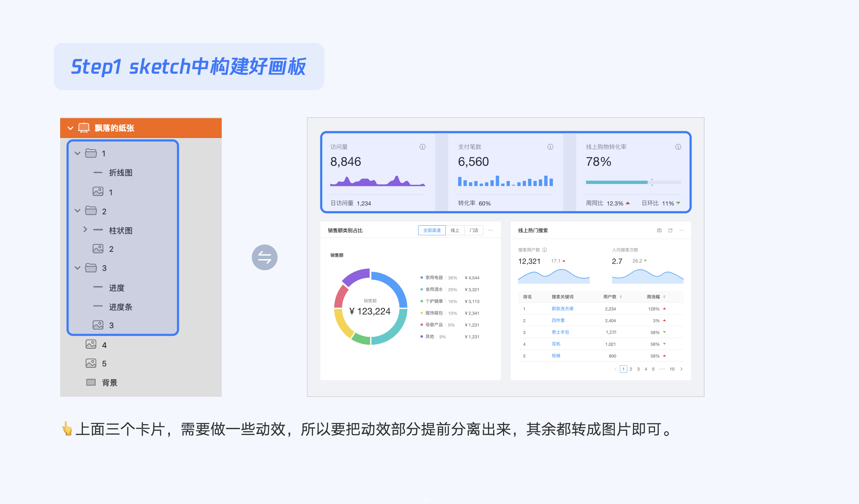Click info icon on 访问量 card
Image resolution: width=859 pixels, height=504 pixels.
422,147
